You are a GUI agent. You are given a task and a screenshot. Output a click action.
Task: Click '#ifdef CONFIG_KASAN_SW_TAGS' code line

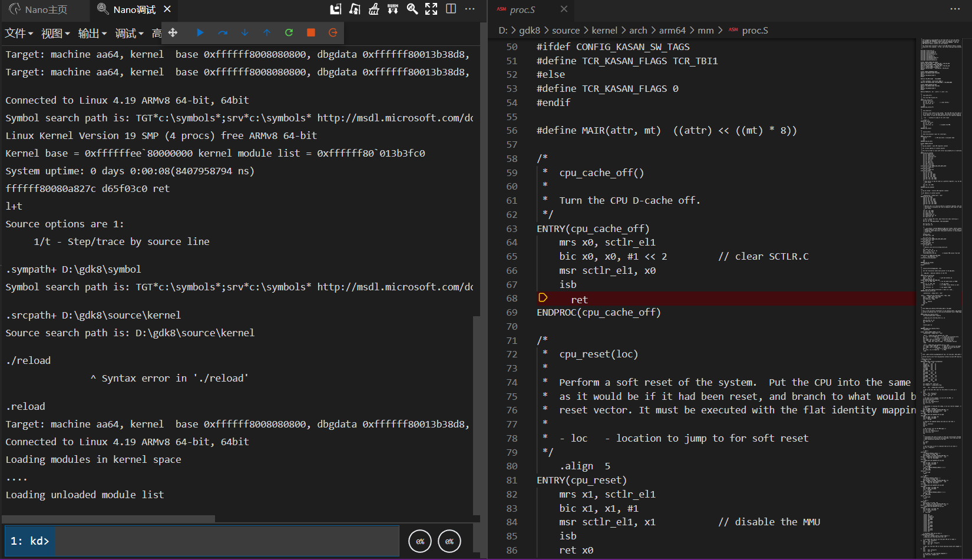613,47
